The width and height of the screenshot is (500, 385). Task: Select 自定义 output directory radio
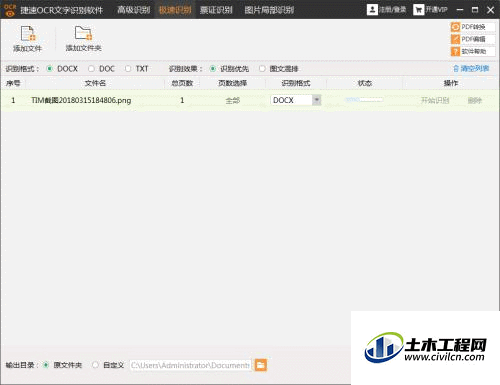click(x=95, y=365)
